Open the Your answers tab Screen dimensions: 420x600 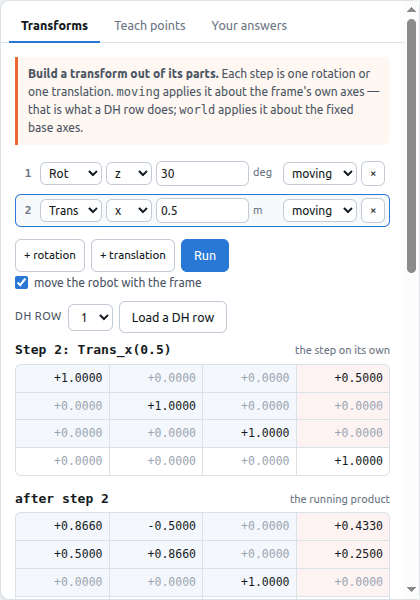click(249, 26)
